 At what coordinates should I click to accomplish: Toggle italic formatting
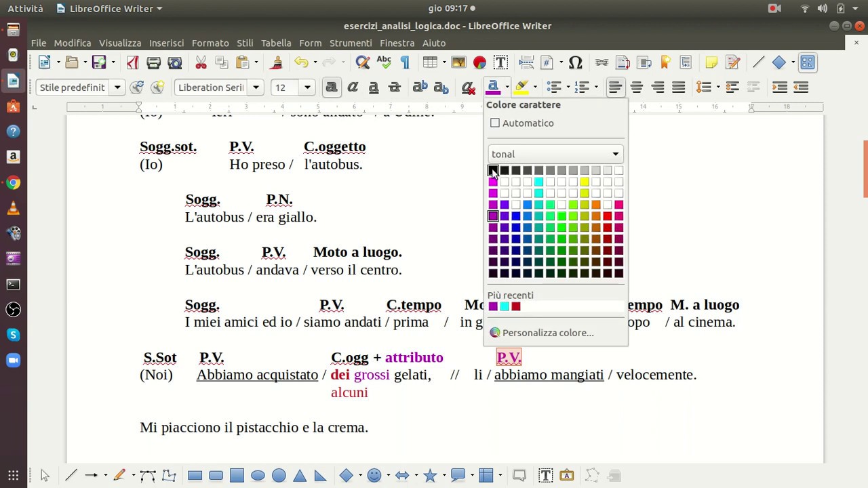[x=353, y=87]
